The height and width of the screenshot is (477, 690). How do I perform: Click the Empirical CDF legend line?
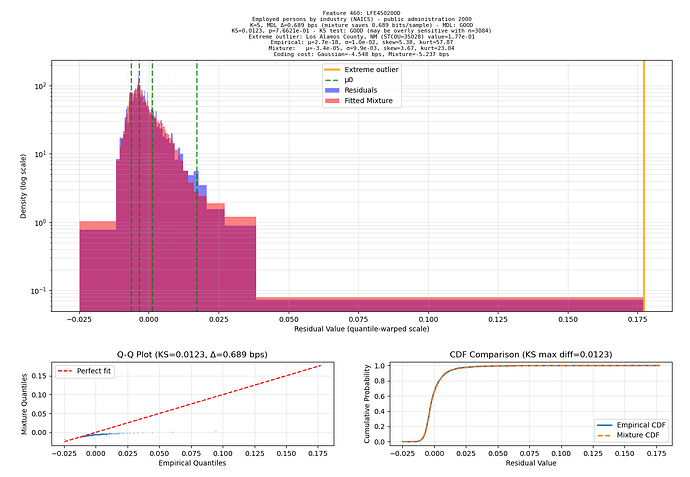[606, 425]
